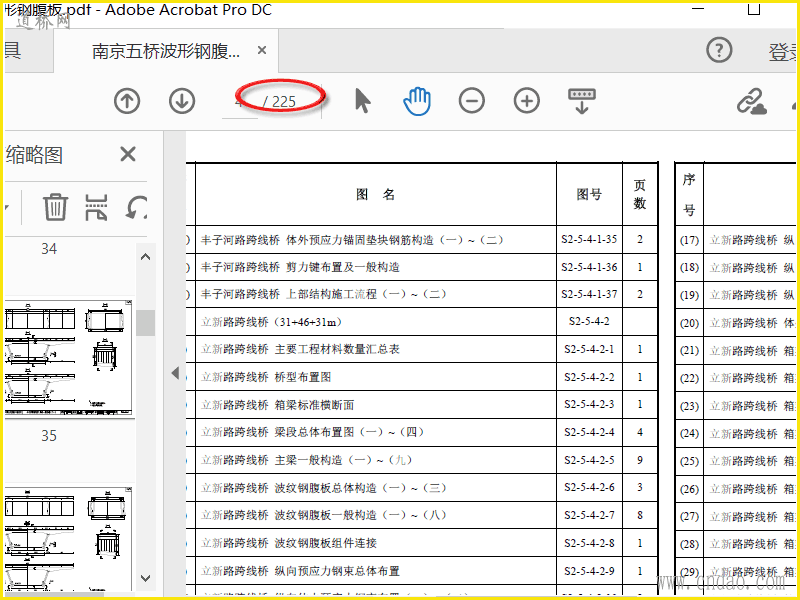Click sequence number (28) in right table
Screen dimensions: 800x600
pos(689,544)
